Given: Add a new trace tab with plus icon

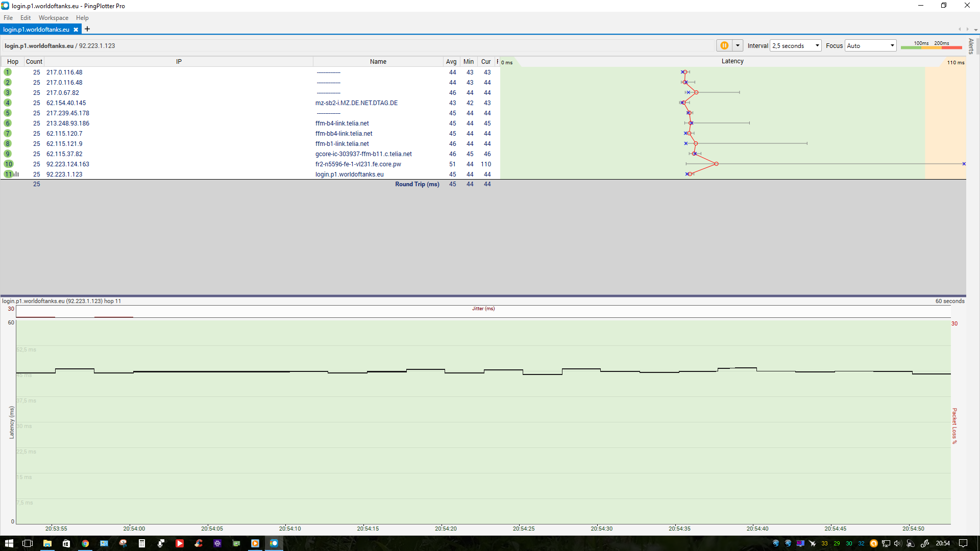Looking at the screenshot, I should click(87, 29).
